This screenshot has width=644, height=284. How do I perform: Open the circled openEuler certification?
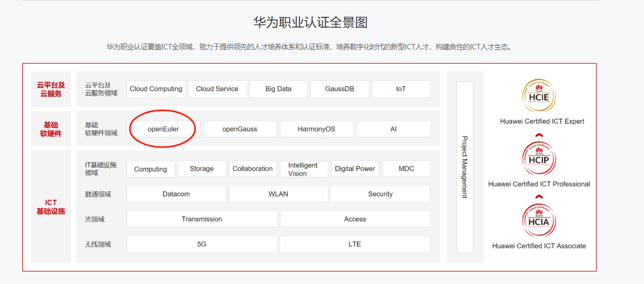pyautogui.click(x=163, y=129)
